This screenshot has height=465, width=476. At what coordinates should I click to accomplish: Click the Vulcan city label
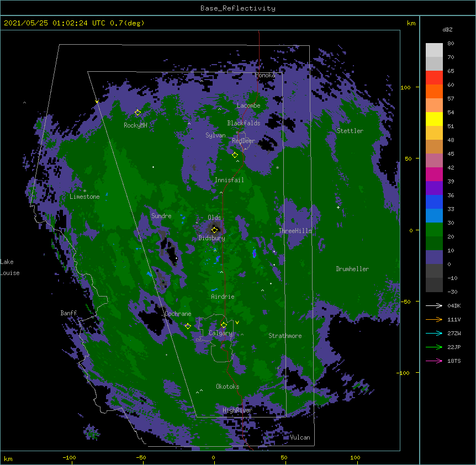pyautogui.click(x=300, y=437)
